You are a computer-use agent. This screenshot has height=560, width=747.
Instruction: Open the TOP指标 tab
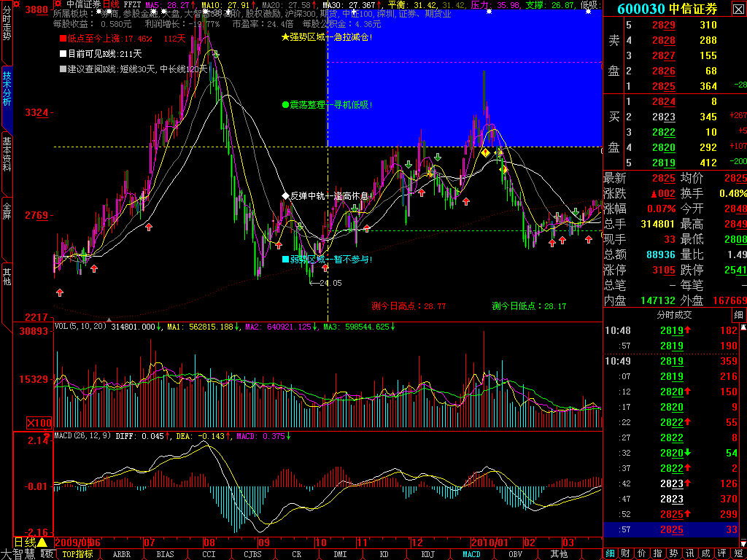(77, 553)
